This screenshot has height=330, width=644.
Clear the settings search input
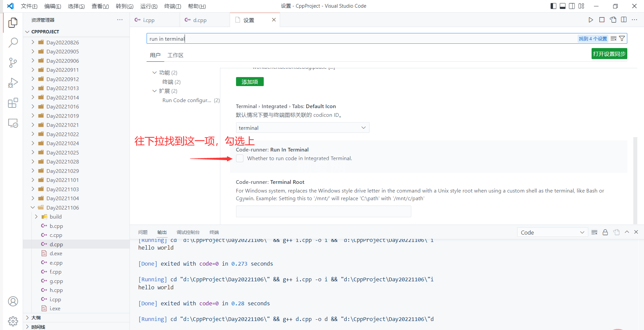(x=614, y=39)
